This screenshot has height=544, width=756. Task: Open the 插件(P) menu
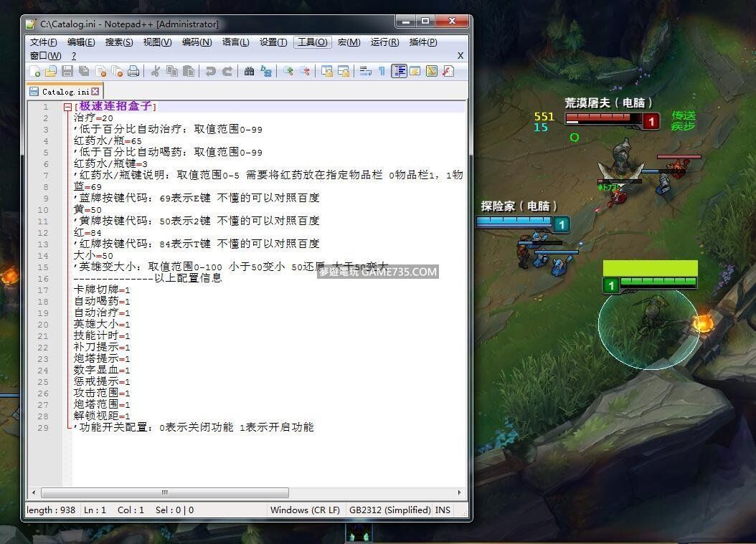[423, 42]
